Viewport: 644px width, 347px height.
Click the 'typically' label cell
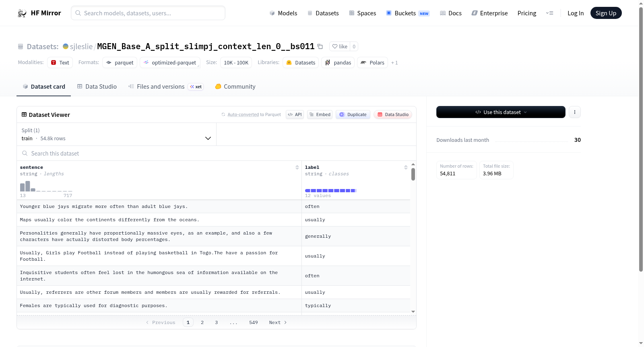(356, 305)
